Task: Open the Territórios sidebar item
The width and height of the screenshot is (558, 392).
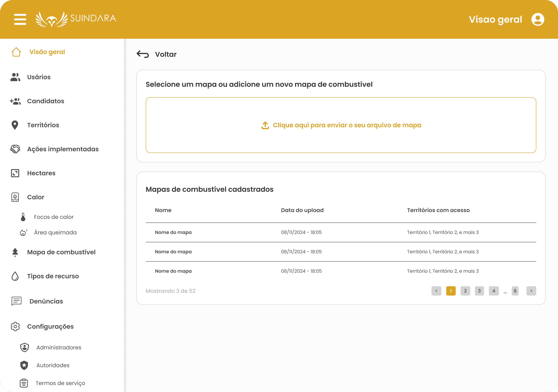Action: pyautogui.click(x=43, y=125)
